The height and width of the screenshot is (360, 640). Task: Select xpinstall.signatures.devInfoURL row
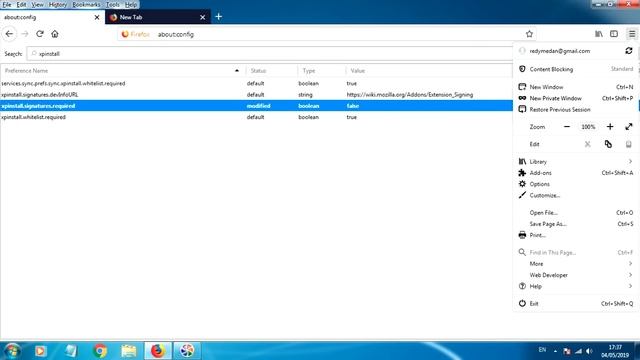click(x=256, y=95)
